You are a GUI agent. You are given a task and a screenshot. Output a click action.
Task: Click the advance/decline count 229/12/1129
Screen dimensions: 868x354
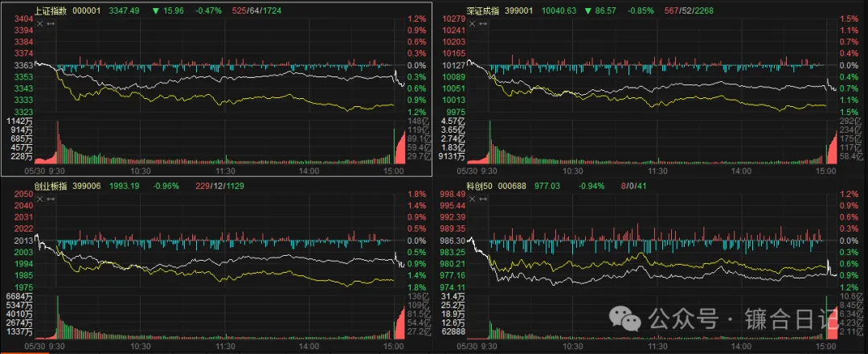click(x=219, y=186)
